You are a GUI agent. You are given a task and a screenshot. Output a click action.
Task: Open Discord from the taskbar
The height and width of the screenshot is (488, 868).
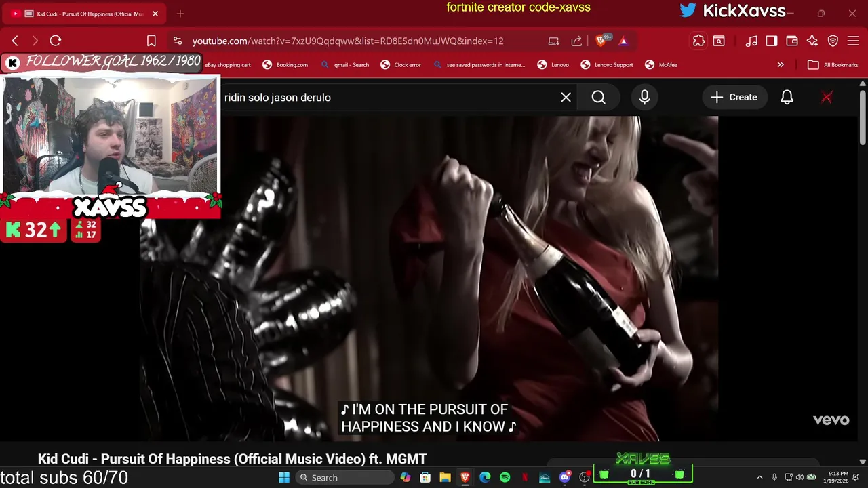565,477
